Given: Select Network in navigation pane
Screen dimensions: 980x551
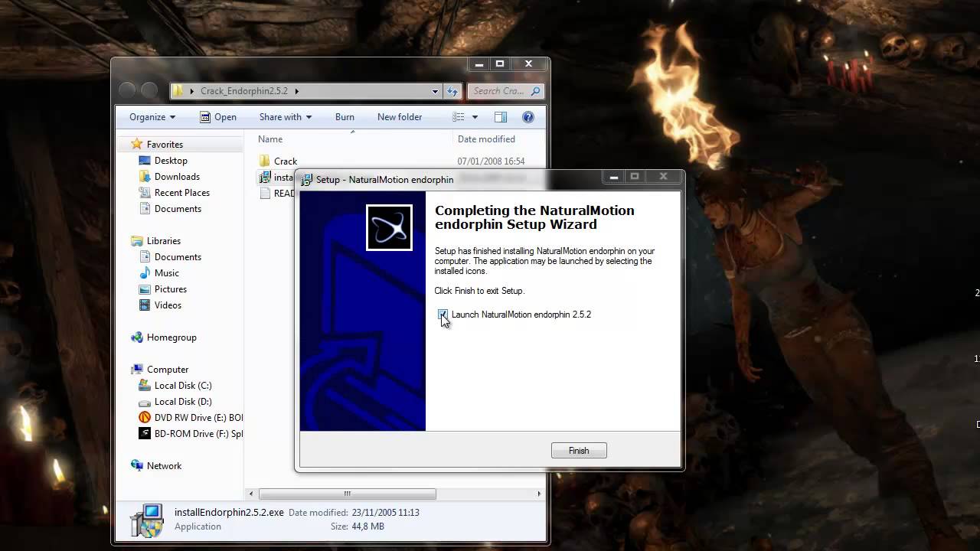Looking at the screenshot, I should pyautogui.click(x=164, y=466).
